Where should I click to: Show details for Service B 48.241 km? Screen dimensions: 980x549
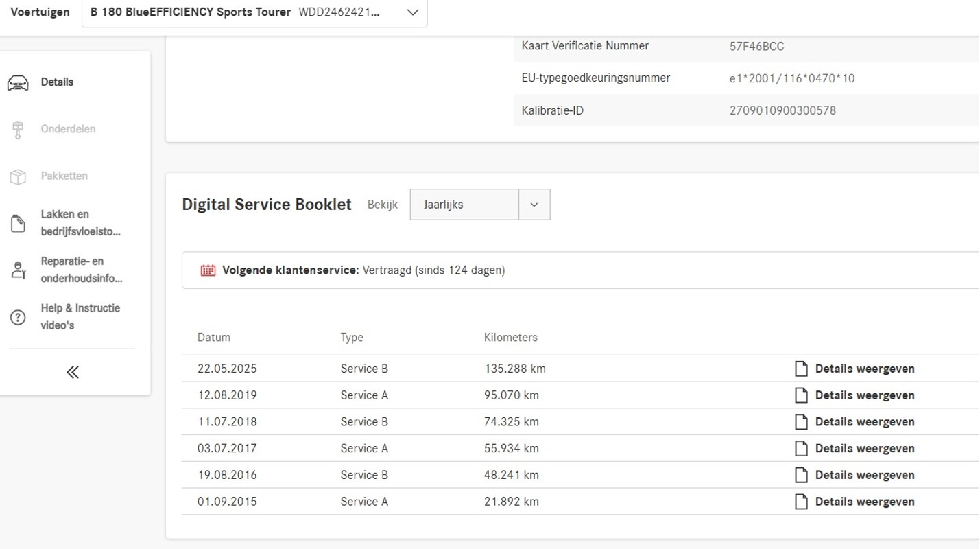865,475
